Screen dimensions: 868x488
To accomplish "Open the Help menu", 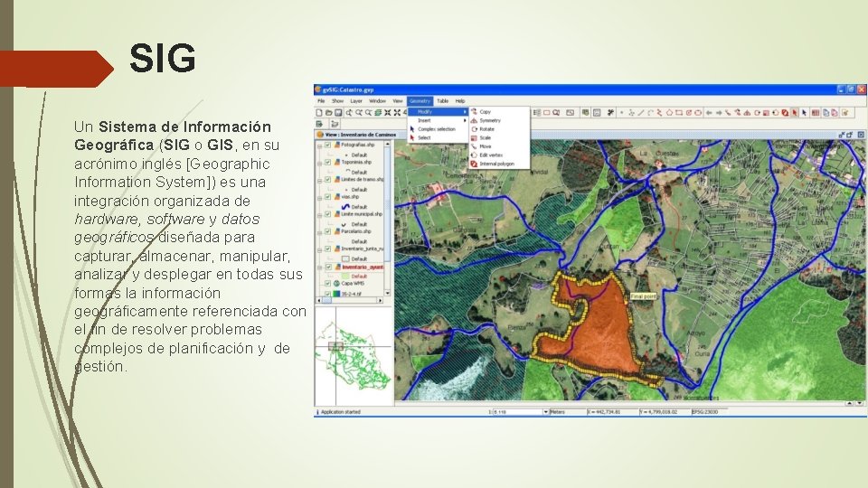I will (460, 101).
